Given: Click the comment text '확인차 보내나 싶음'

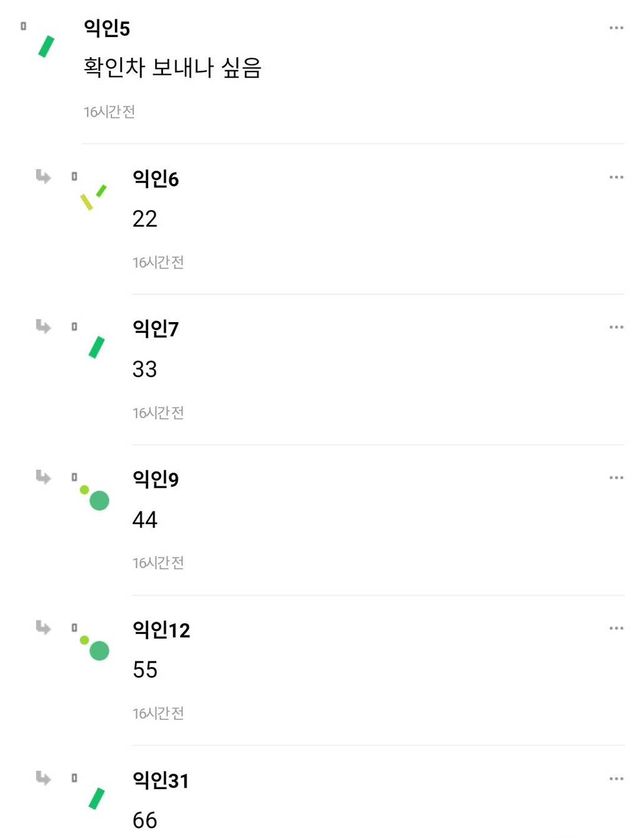Looking at the screenshot, I should point(172,69).
